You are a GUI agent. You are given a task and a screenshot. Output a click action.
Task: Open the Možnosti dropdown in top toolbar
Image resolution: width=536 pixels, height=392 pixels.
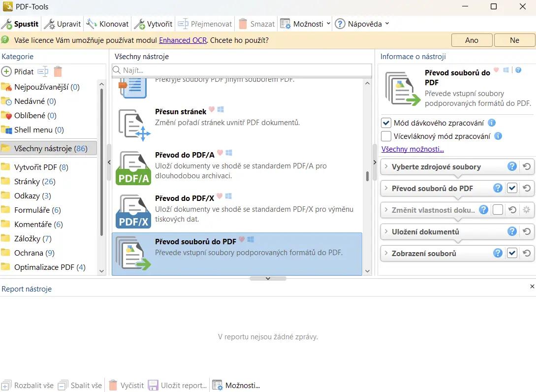pyautogui.click(x=305, y=24)
